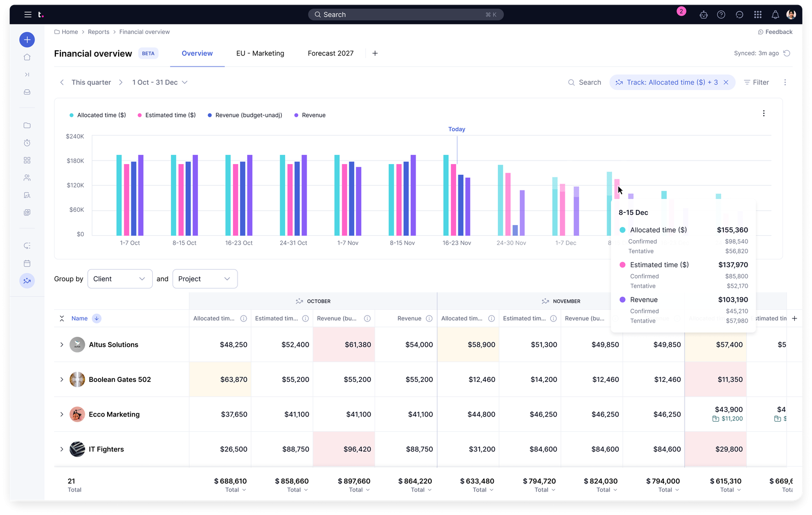Expand the IT Fighters row

click(62, 449)
